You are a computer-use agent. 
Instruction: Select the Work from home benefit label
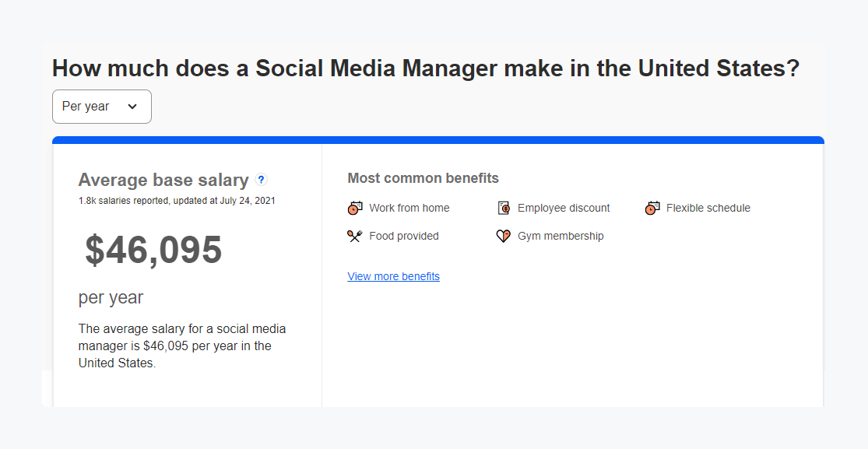click(x=409, y=208)
